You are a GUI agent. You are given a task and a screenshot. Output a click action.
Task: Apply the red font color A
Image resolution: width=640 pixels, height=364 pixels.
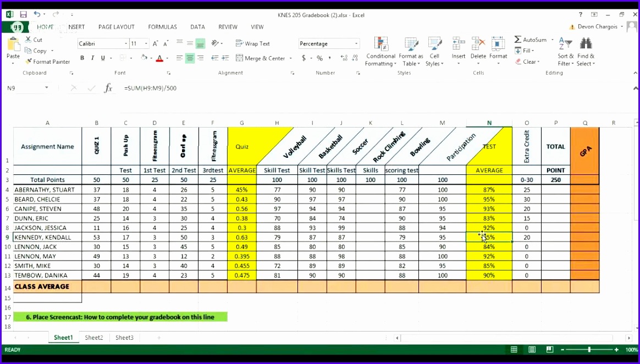tap(159, 58)
